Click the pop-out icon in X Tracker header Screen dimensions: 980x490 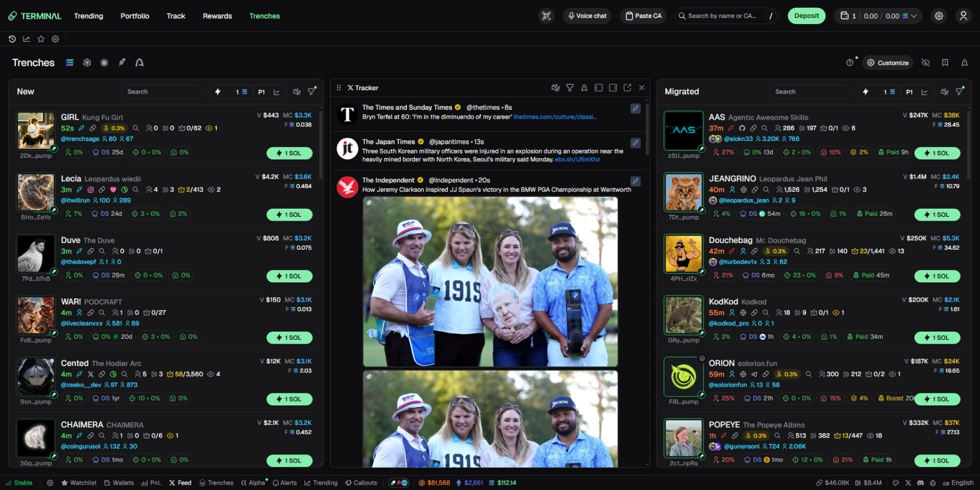(x=627, y=87)
